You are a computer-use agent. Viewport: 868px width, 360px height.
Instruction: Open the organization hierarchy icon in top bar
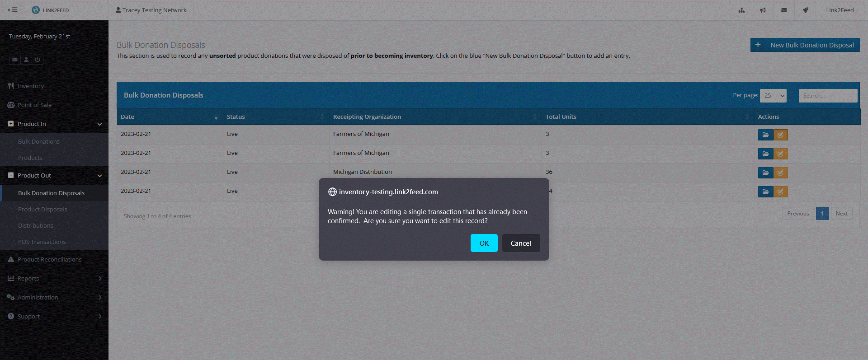coord(741,10)
